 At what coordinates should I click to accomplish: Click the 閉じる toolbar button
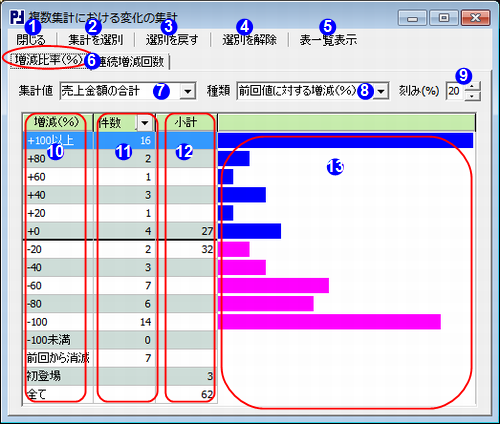point(31,40)
